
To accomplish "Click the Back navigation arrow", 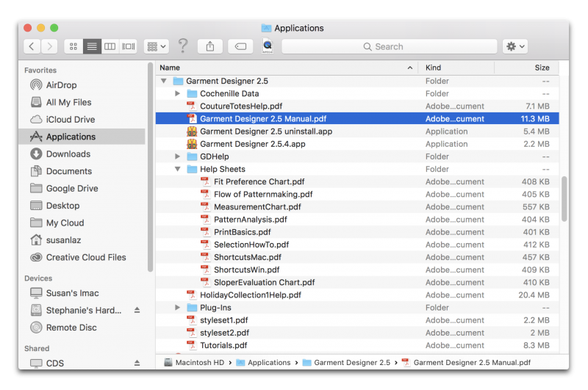I will [x=32, y=46].
